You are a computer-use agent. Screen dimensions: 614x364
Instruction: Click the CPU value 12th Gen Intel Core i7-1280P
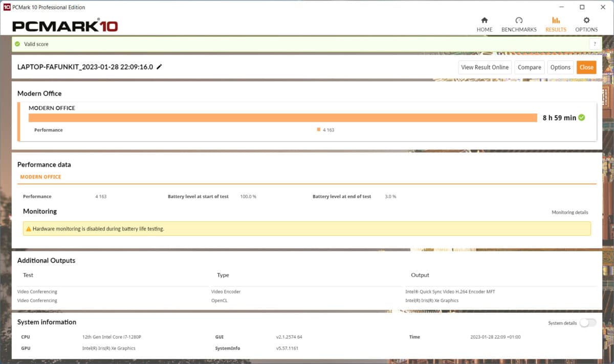click(111, 337)
